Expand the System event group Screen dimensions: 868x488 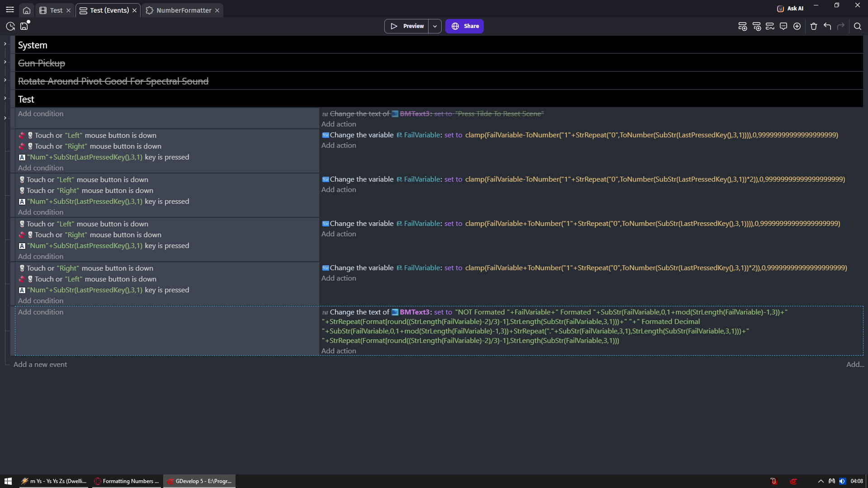point(5,44)
